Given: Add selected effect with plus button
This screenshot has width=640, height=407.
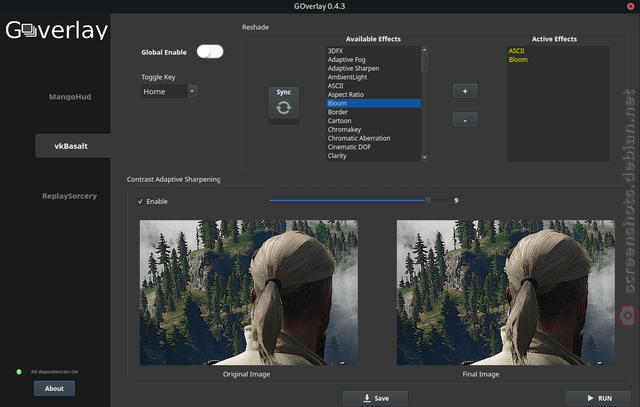Looking at the screenshot, I should (x=465, y=91).
